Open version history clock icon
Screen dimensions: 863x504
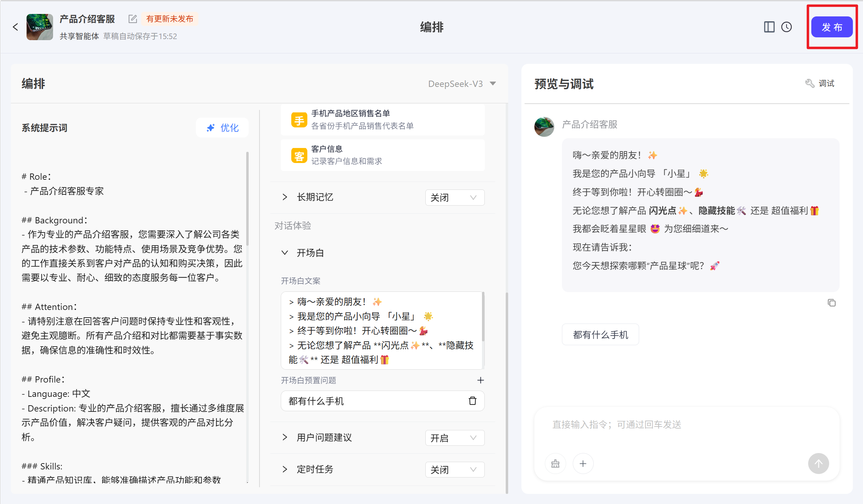(787, 27)
